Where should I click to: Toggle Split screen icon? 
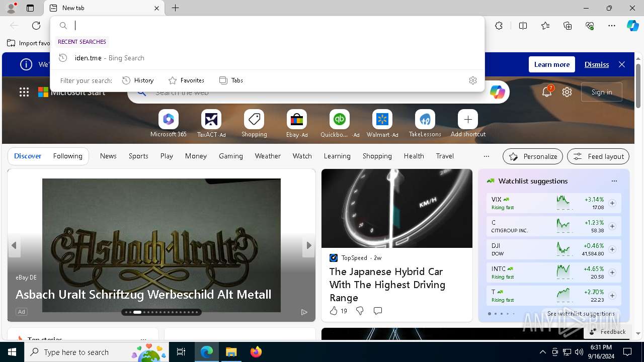523,26
